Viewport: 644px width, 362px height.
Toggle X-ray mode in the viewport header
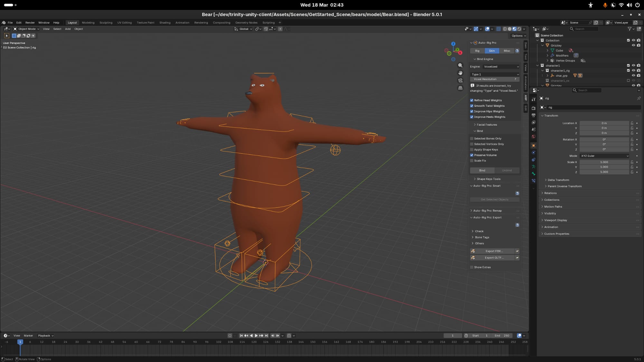498,29
